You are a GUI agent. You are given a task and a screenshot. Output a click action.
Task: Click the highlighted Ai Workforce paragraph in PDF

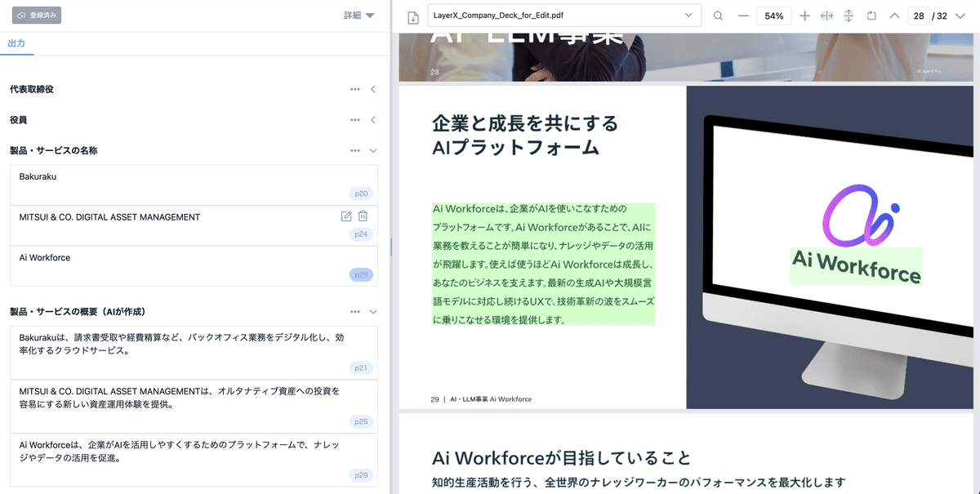[544, 265]
